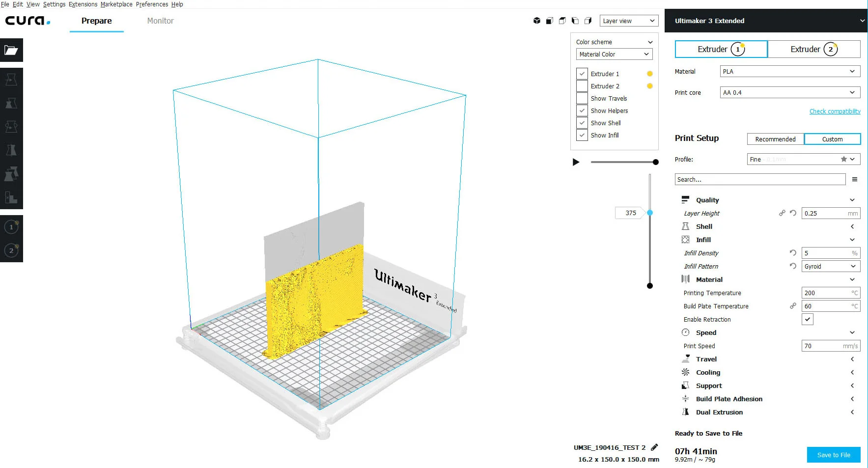The height and width of the screenshot is (468, 868).
Task: Select the Scale tool in left toolbar
Action: [11, 103]
